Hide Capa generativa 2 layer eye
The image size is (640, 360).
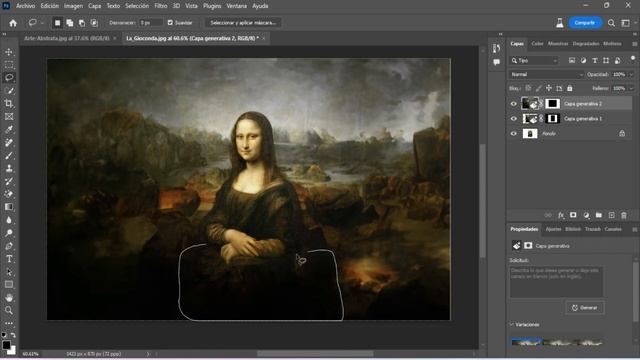pyautogui.click(x=513, y=104)
